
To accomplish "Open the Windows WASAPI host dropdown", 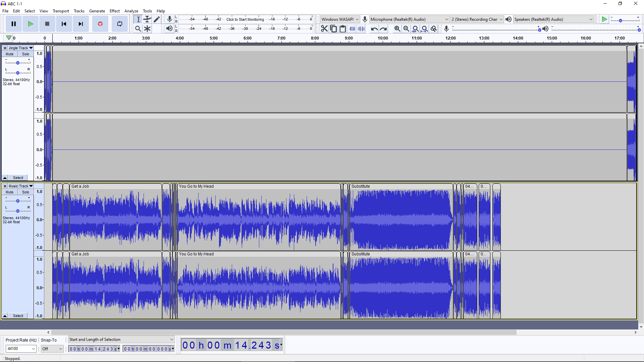I will click(x=340, y=19).
